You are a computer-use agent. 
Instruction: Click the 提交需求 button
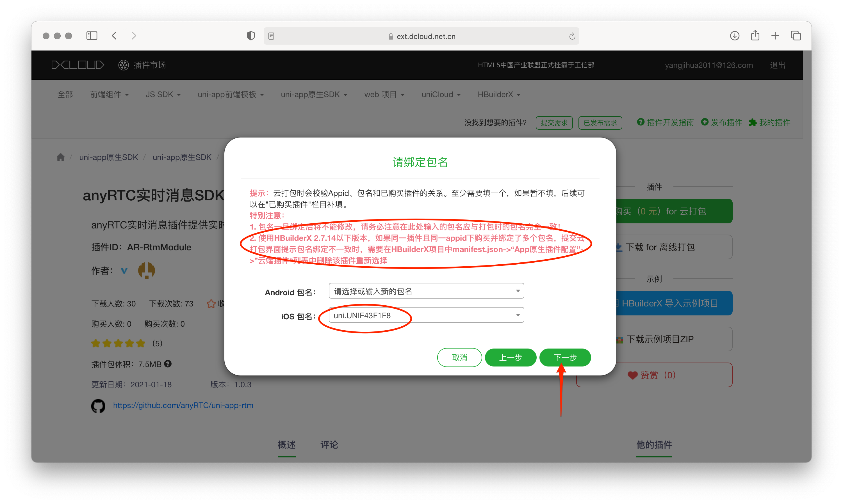(x=554, y=123)
